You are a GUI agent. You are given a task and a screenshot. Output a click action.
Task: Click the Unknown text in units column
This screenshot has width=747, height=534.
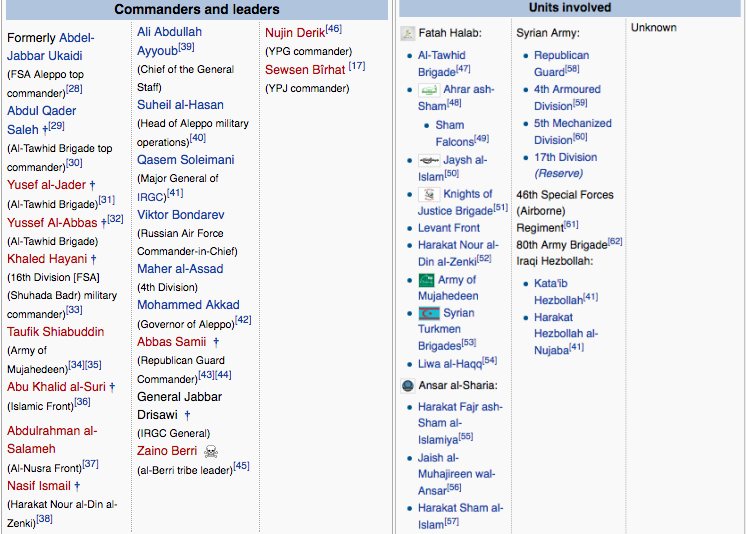pos(654,28)
